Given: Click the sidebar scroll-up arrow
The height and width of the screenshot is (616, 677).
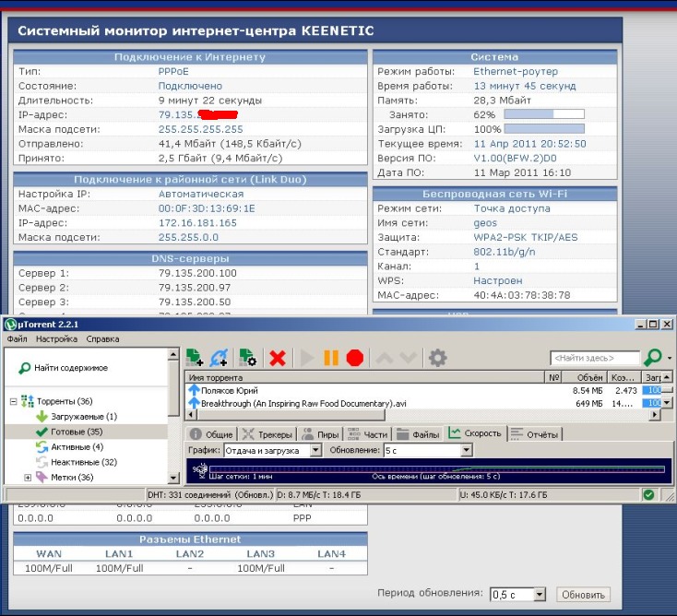Looking at the screenshot, I should click(x=173, y=354).
